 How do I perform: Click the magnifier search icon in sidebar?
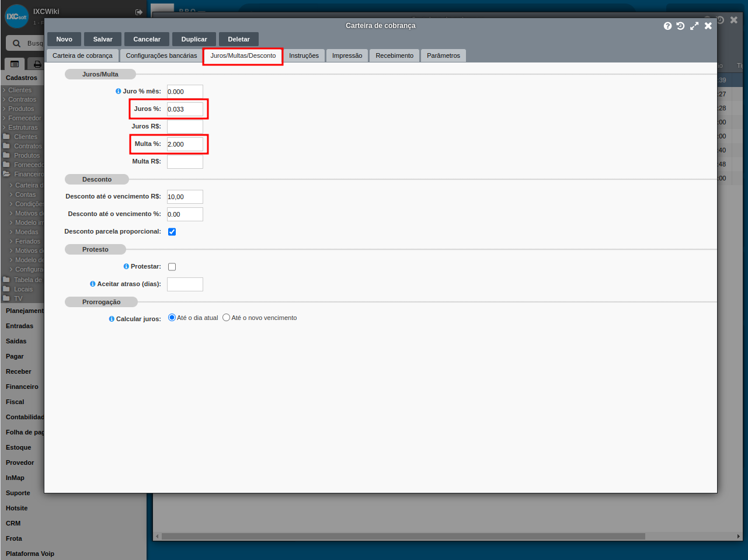[16, 43]
